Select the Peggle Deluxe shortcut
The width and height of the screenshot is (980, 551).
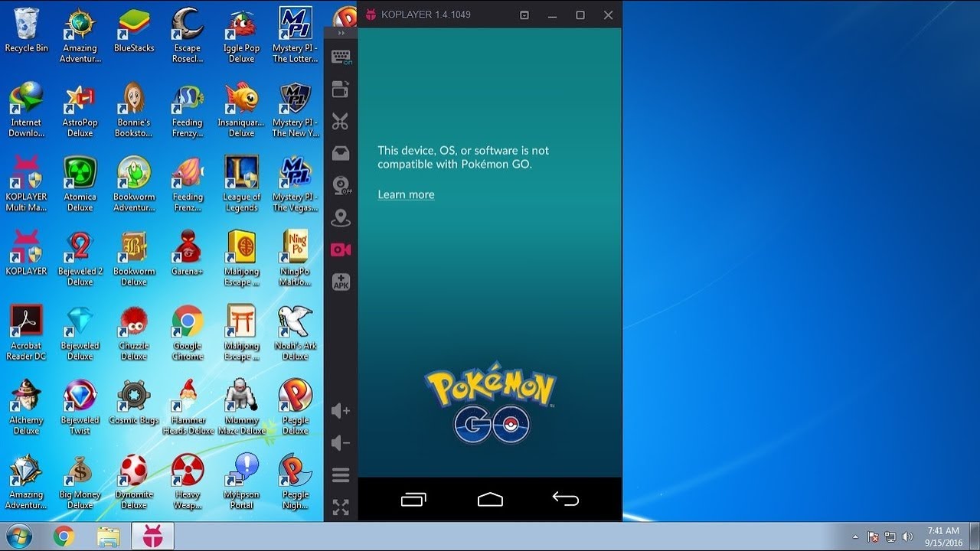click(x=296, y=406)
